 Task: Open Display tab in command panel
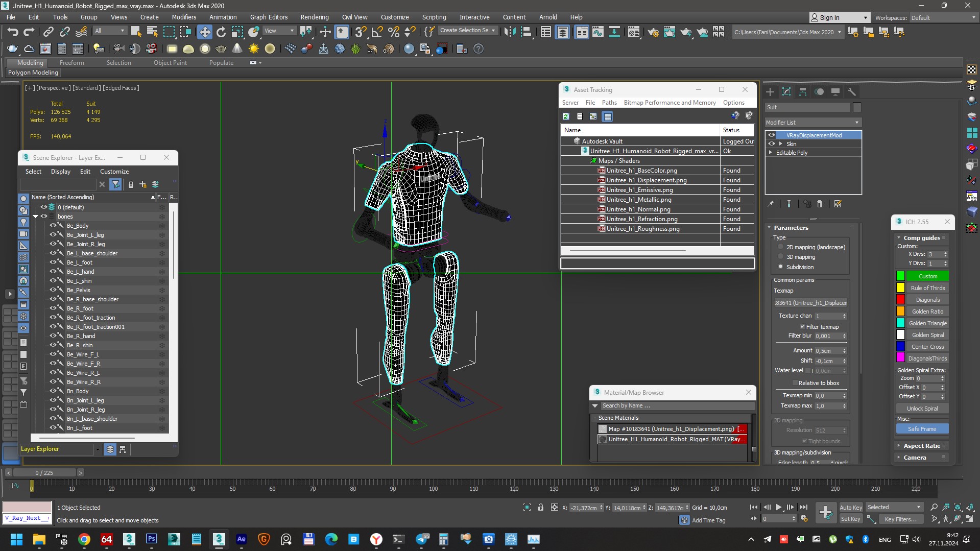click(835, 92)
